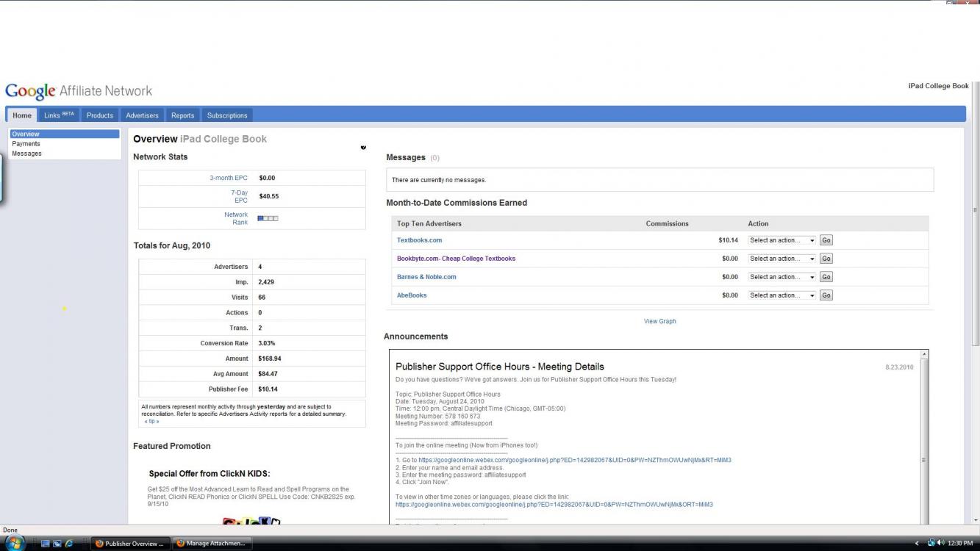Open action dropdown for Textbooks.com
Image resolution: width=980 pixels, height=551 pixels.
pyautogui.click(x=782, y=240)
